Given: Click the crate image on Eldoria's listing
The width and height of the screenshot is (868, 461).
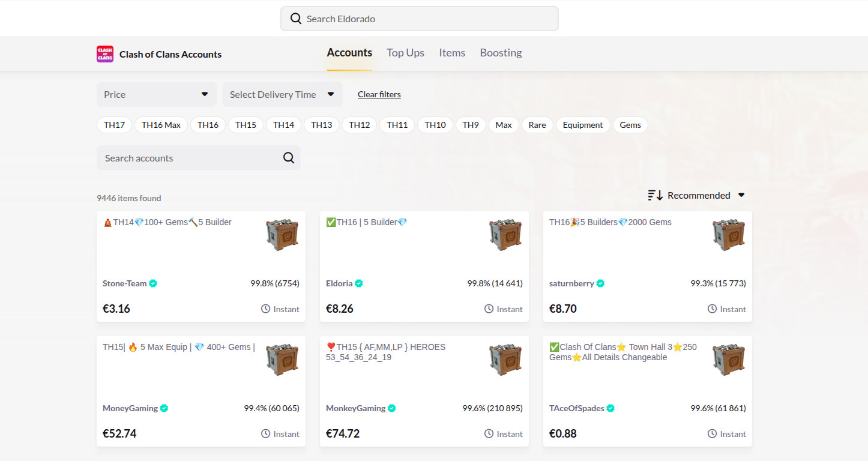Looking at the screenshot, I should [x=505, y=235].
